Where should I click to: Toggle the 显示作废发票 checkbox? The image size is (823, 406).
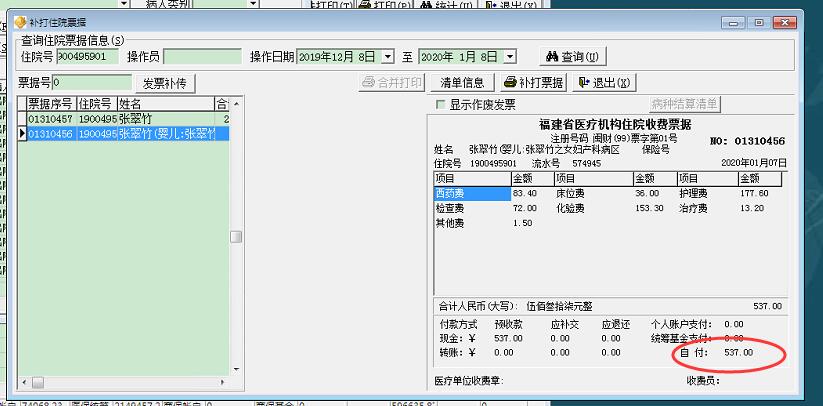pyautogui.click(x=440, y=105)
